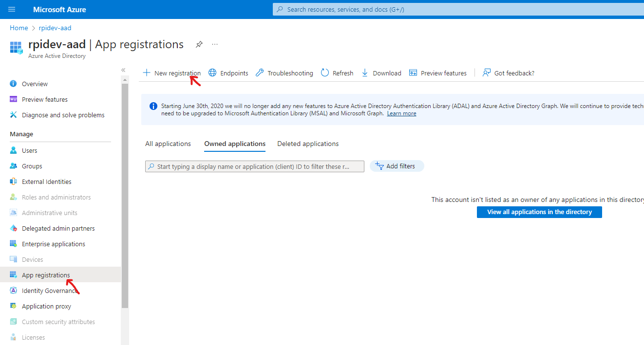Viewport: 644px width, 345px height.
Task: Click the Got feedback? icon
Action: [487, 73]
